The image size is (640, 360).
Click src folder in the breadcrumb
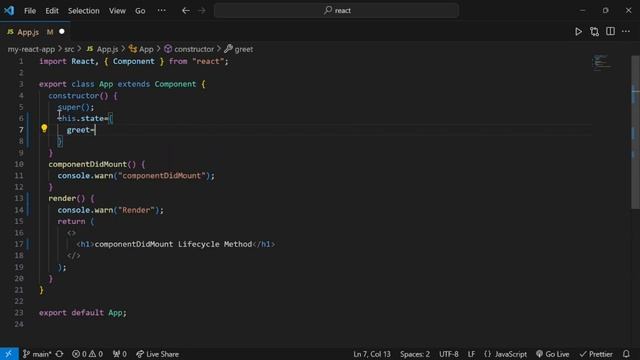(x=69, y=49)
